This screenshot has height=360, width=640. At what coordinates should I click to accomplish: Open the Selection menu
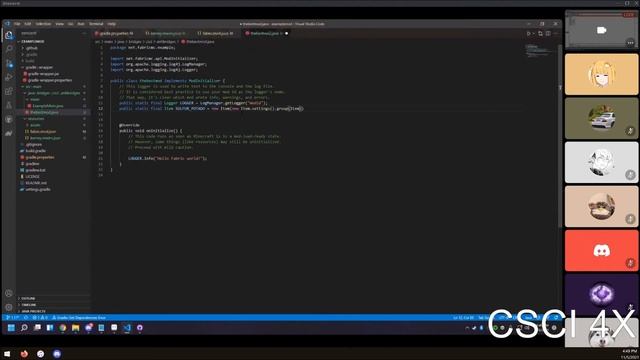[x=43, y=24]
